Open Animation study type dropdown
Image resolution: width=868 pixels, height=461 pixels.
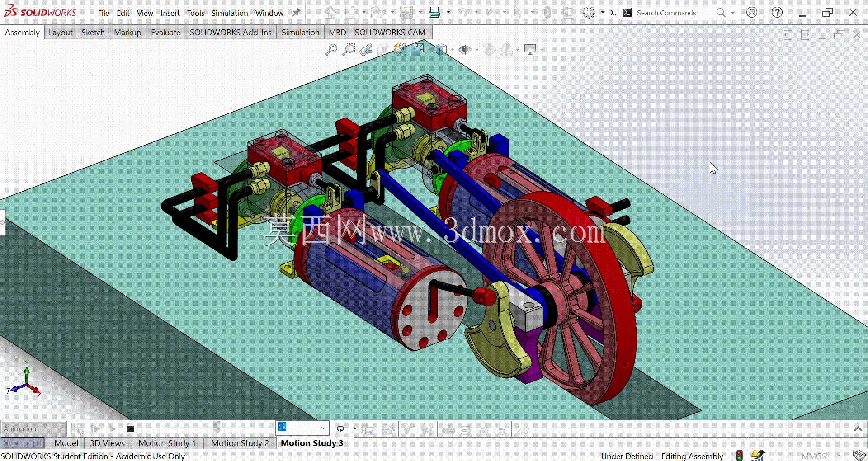coord(33,429)
